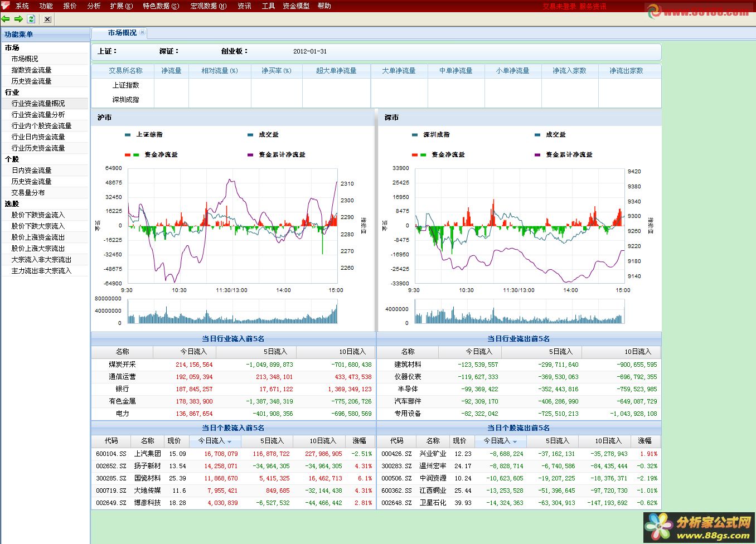Open the 报价 menu

[70, 6]
